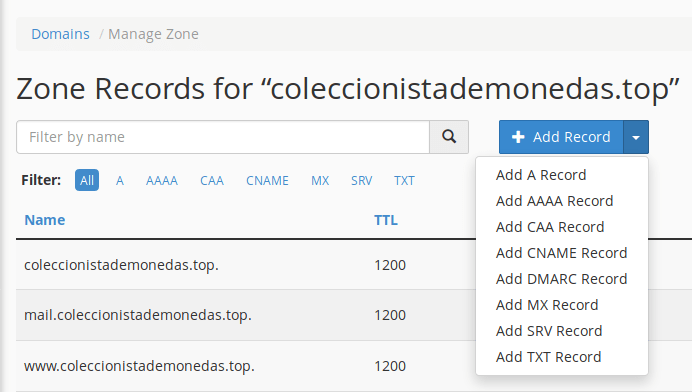Filter records by TXT type

[404, 181]
